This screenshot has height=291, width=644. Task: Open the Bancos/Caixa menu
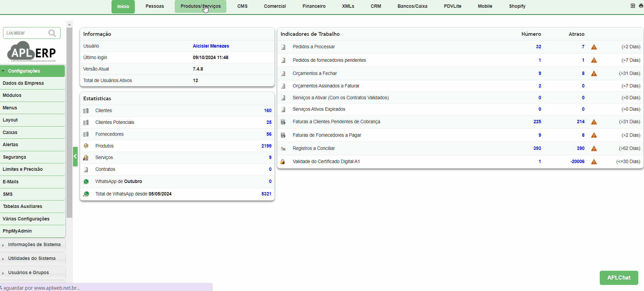[412, 6]
